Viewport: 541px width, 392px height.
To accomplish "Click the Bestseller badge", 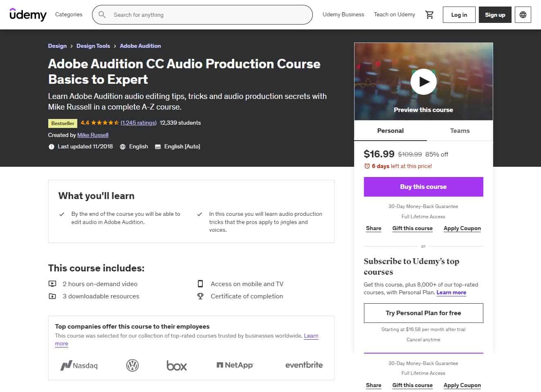I will click(63, 123).
